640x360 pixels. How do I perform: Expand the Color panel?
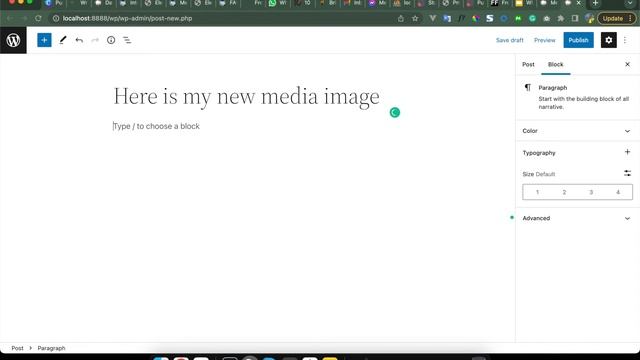(577, 131)
